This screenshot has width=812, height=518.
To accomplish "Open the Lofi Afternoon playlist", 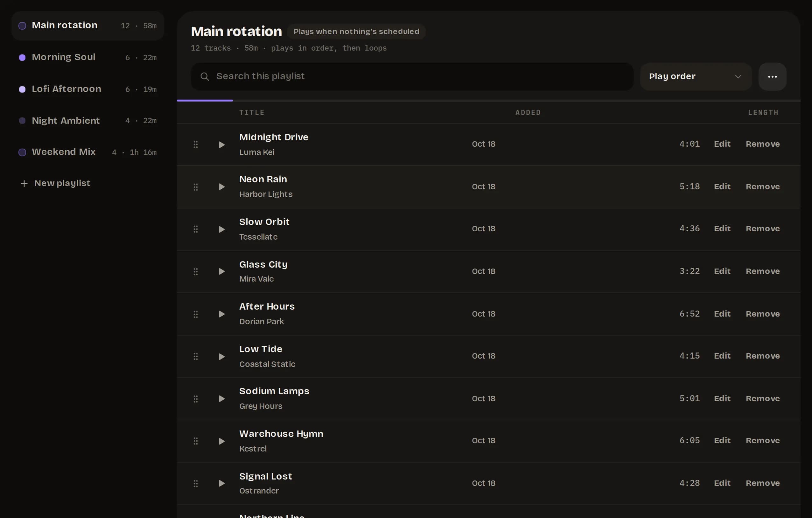I will pyautogui.click(x=88, y=89).
